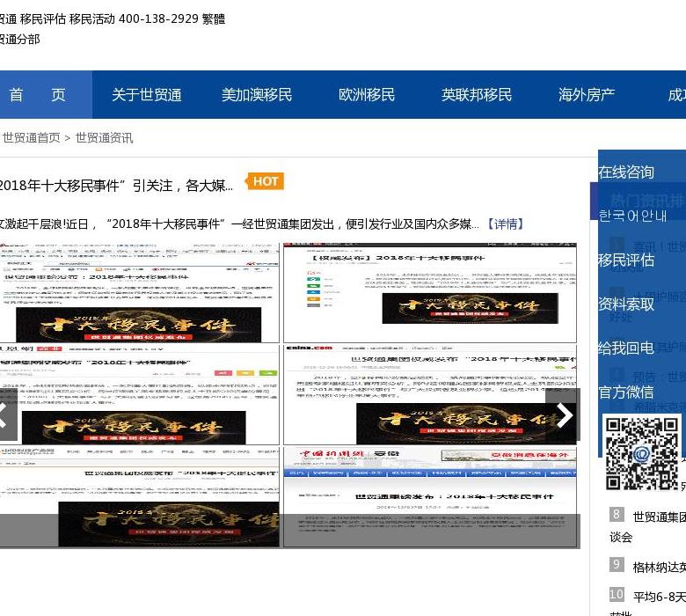686x616 pixels.
Task: Select 美加澳移民 in the navigation bar
Action: 257,94
